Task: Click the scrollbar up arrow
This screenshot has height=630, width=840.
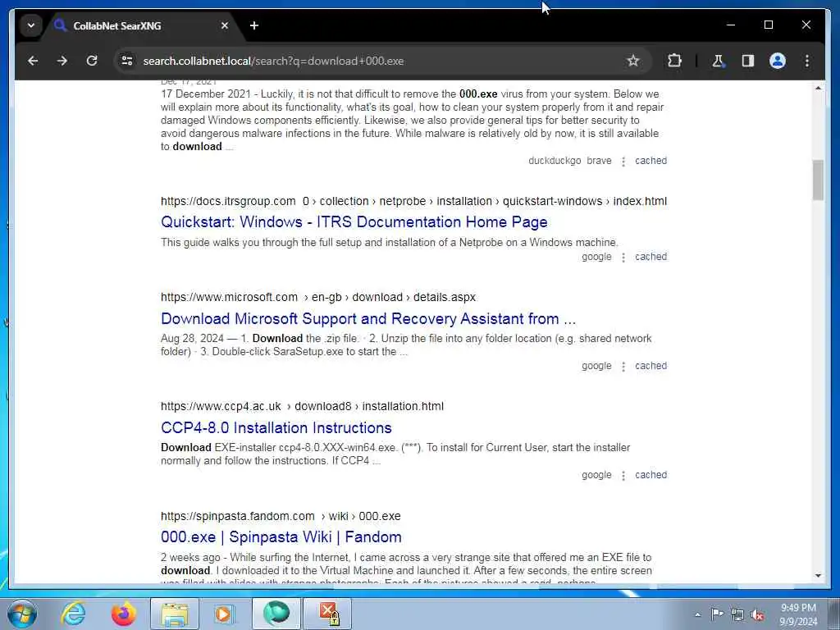Action: (x=818, y=87)
